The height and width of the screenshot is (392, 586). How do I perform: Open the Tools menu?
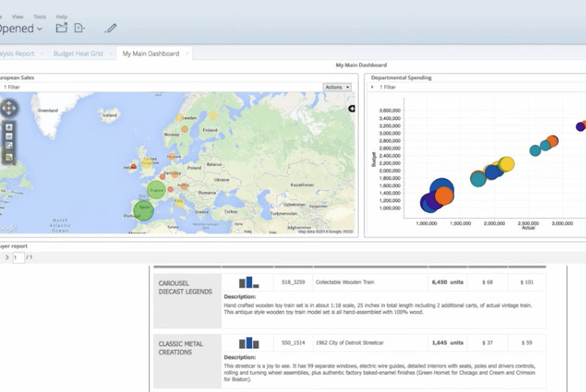40,17
